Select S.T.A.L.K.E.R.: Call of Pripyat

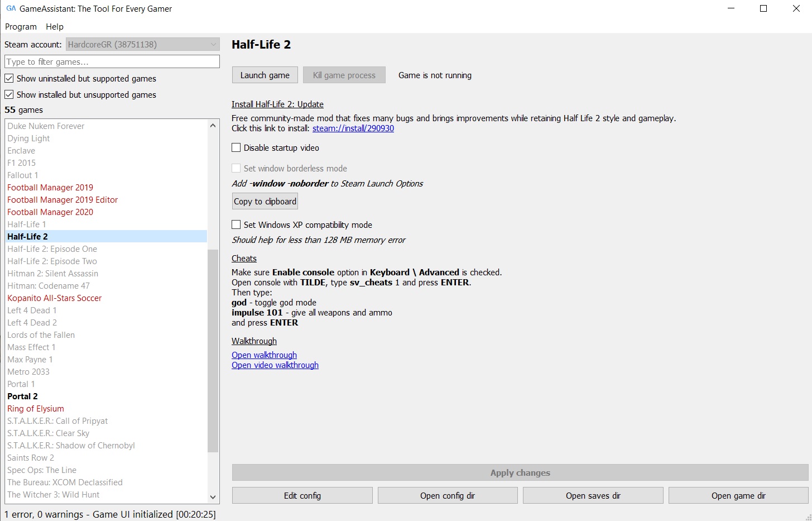(106, 421)
